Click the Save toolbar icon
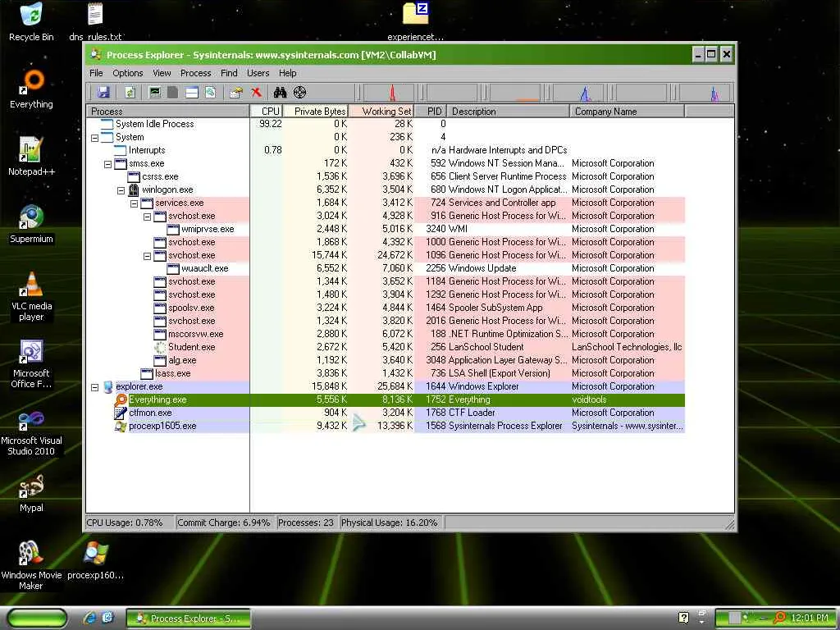The image size is (840, 630). click(x=103, y=92)
